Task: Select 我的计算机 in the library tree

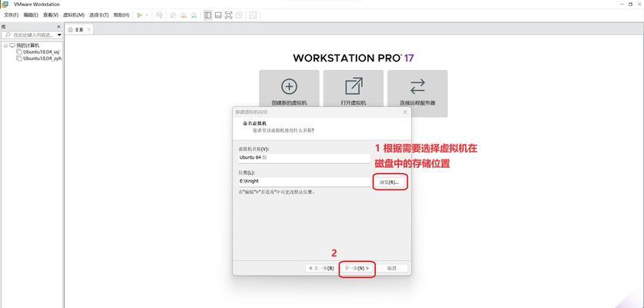Action: click(x=28, y=45)
